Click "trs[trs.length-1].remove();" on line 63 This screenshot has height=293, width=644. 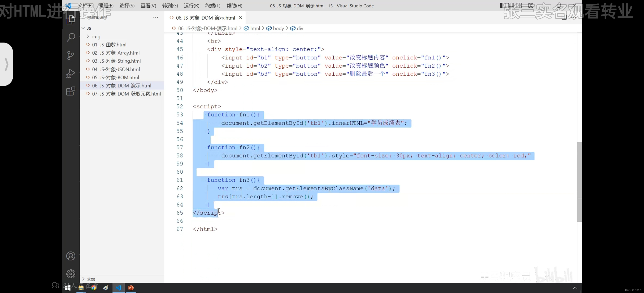(x=265, y=197)
